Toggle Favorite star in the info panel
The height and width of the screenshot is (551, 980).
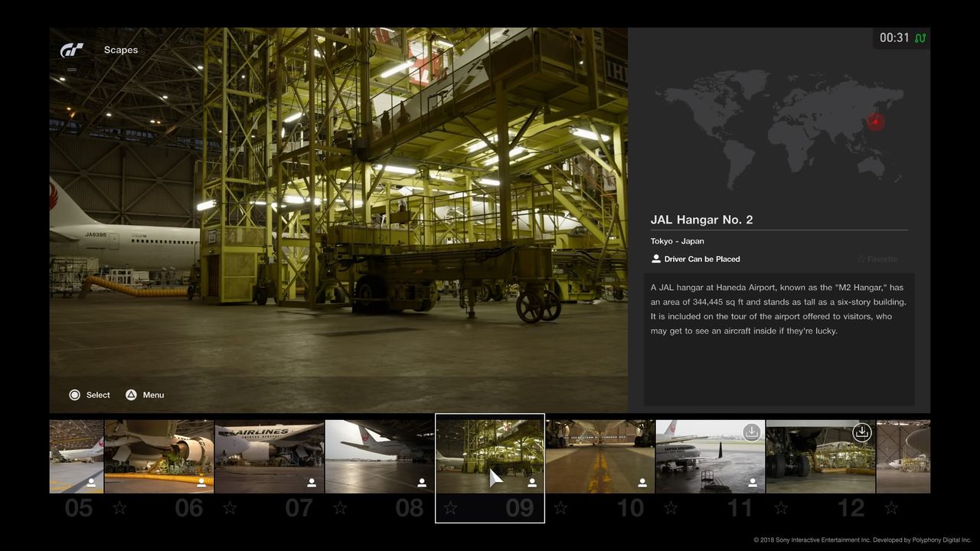tap(861, 259)
